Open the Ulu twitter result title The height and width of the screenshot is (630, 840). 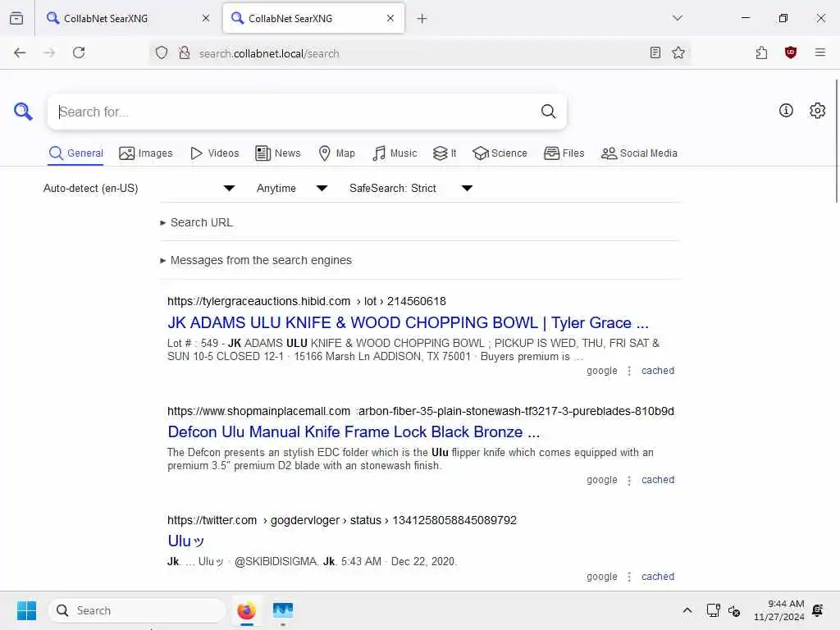(185, 541)
